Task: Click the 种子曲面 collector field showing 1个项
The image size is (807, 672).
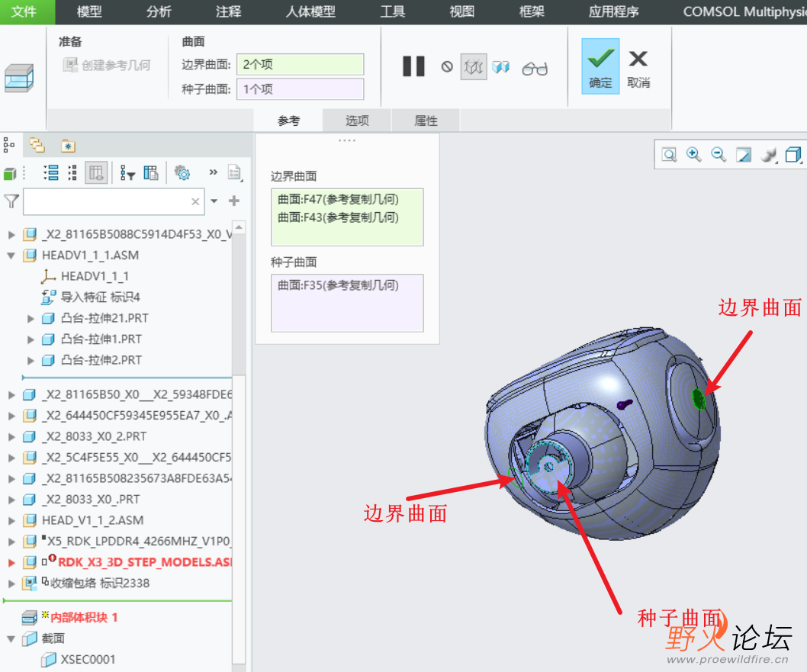Action: [x=300, y=89]
